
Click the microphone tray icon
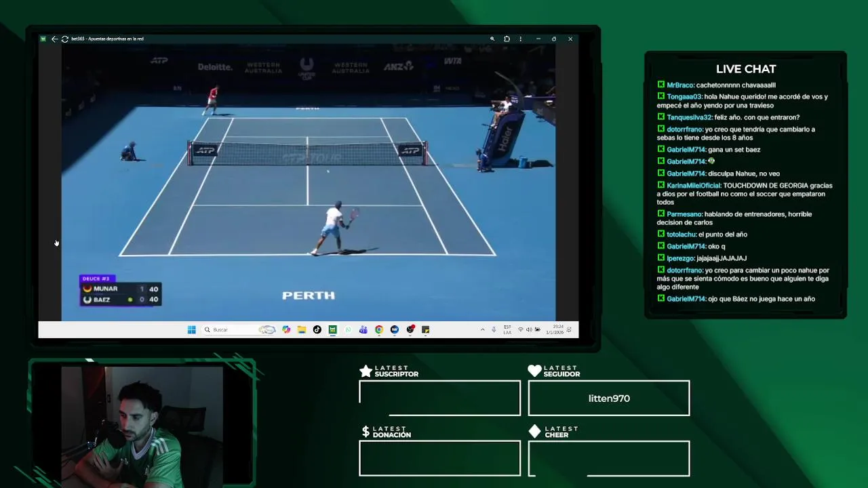tap(494, 329)
